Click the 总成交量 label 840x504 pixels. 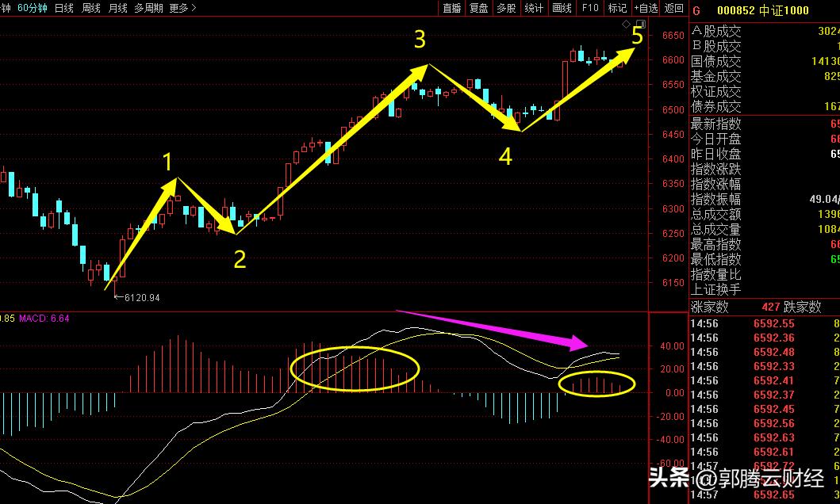(715, 229)
